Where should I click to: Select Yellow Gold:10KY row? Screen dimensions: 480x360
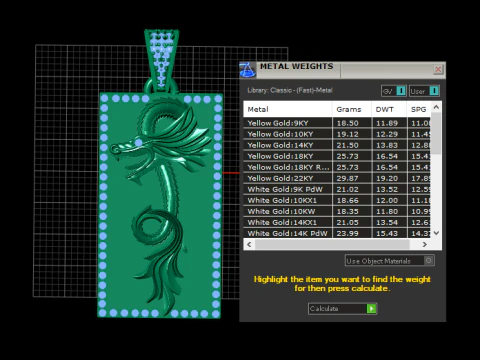click(x=337, y=134)
